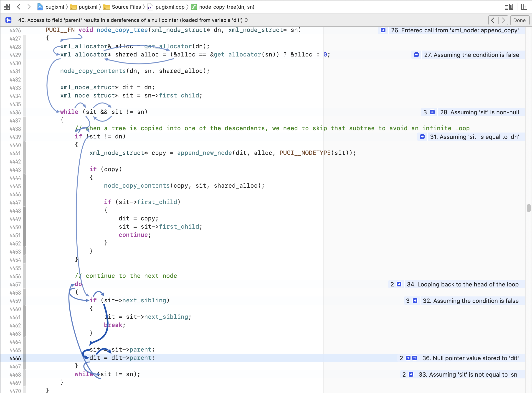Click the blue analyzer icon beside issue 40
Viewport: 532px width, 393px height.
pyautogui.click(x=9, y=20)
